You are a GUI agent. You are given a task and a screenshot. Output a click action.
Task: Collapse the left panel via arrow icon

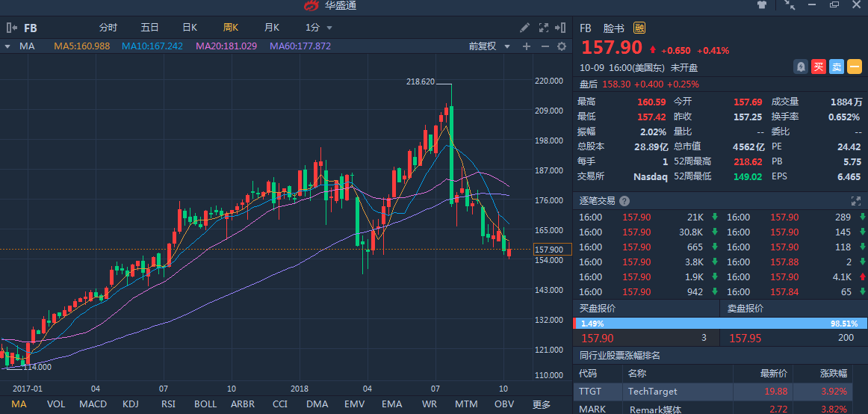(11, 28)
